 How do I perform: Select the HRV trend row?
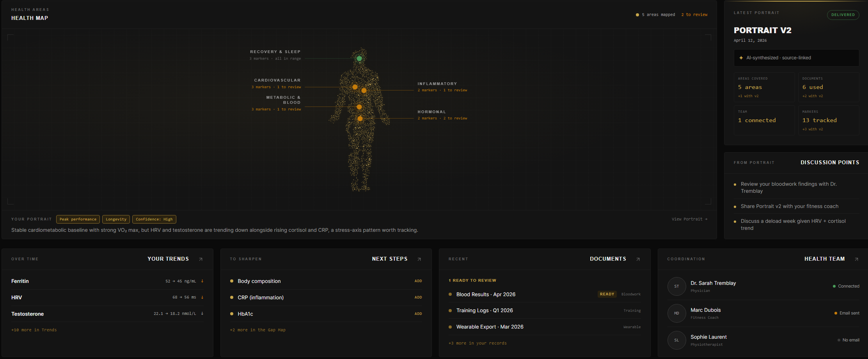click(x=107, y=297)
